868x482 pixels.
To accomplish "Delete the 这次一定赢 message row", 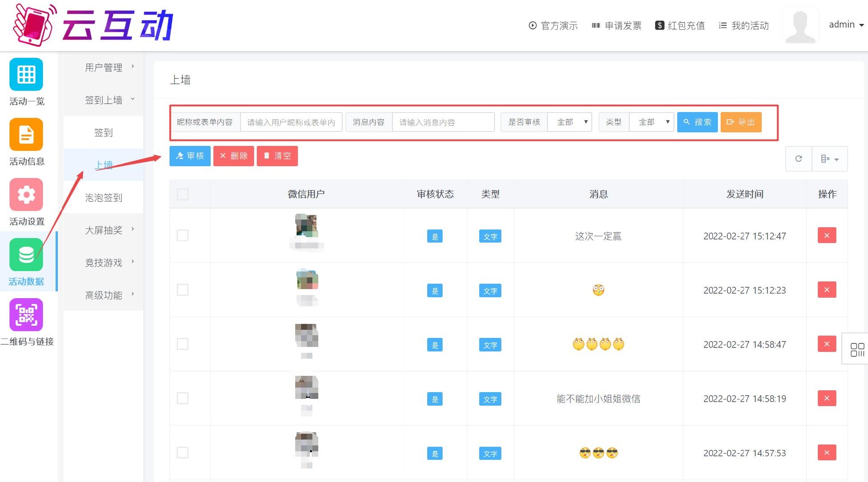I will point(827,235).
